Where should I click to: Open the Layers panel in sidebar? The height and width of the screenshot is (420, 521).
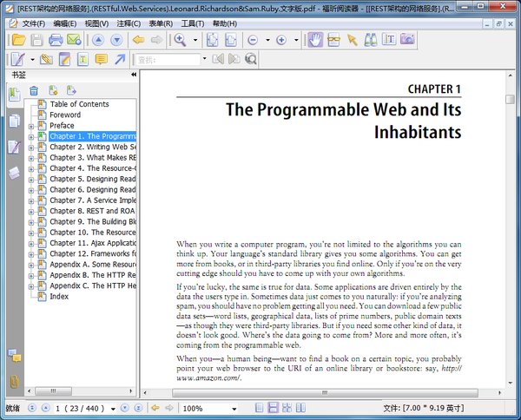coord(14,173)
